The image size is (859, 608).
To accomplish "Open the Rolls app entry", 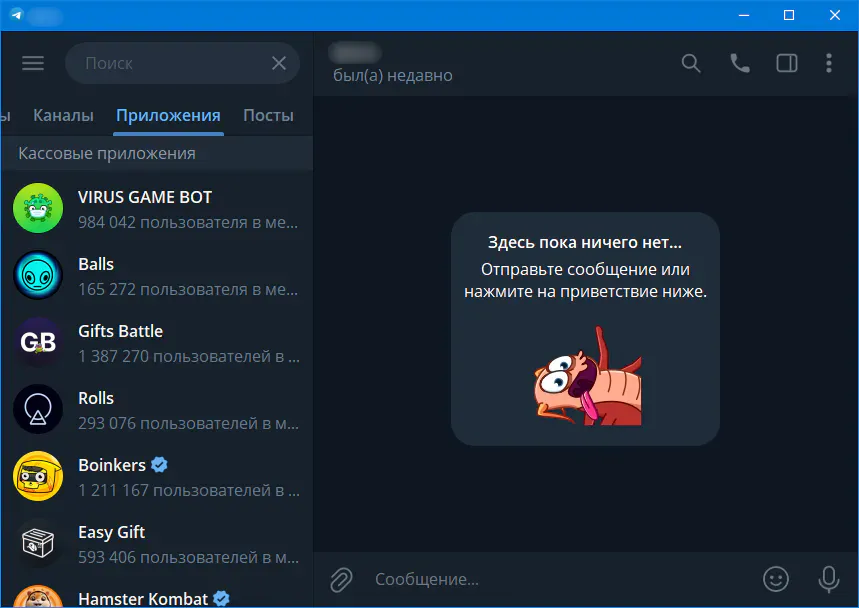I will (x=157, y=410).
